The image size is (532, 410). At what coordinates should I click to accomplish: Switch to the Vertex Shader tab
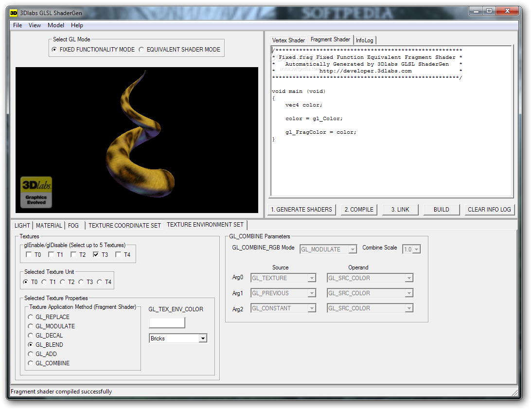point(288,40)
